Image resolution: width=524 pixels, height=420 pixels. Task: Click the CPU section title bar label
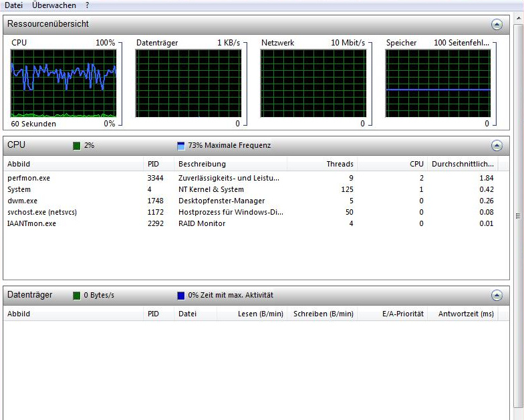[x=16, y=144]
